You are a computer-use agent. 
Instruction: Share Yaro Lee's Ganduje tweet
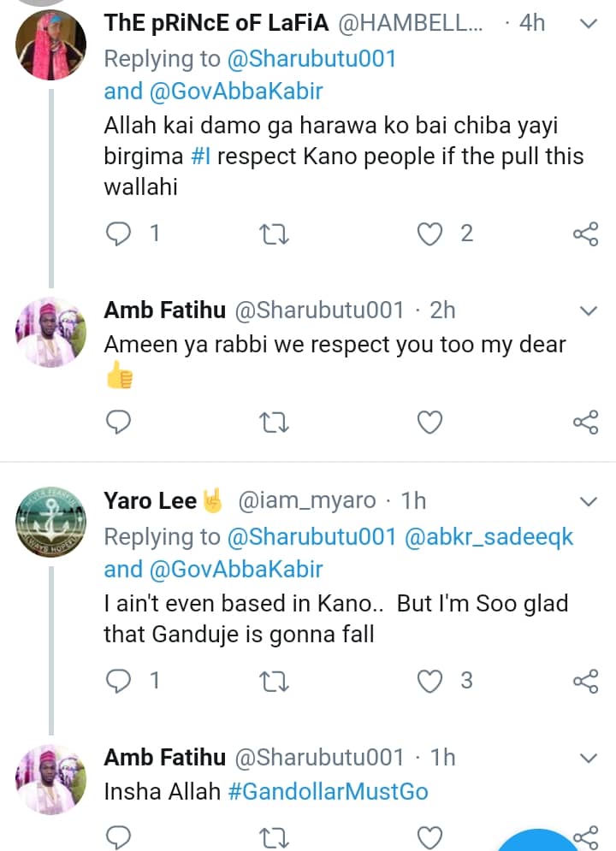click(x=585, y=681)
